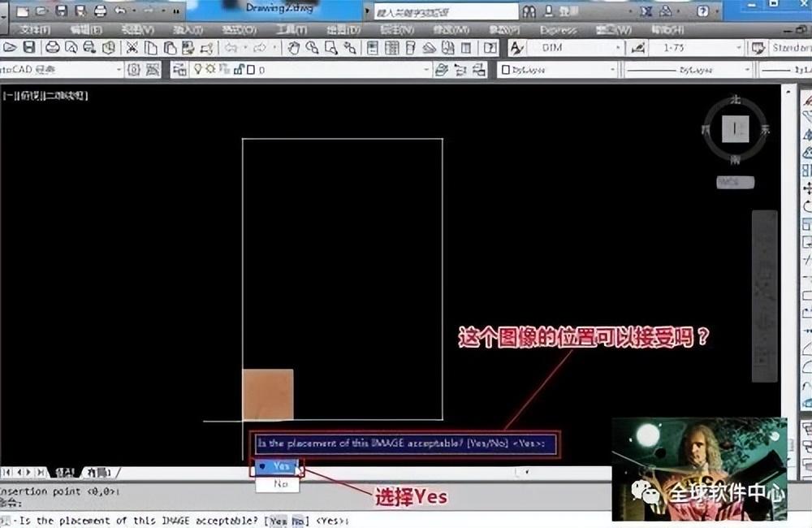The image size is (812, 528).
Task: Open the File (文件) menu
Action: [x=35, y=30]
